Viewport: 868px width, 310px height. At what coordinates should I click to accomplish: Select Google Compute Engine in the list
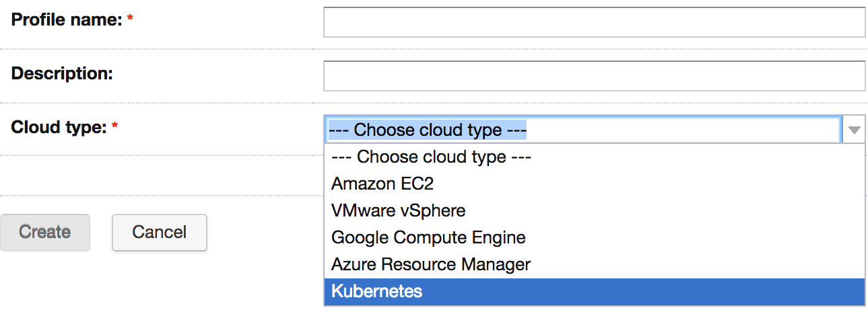coord(594,237)
